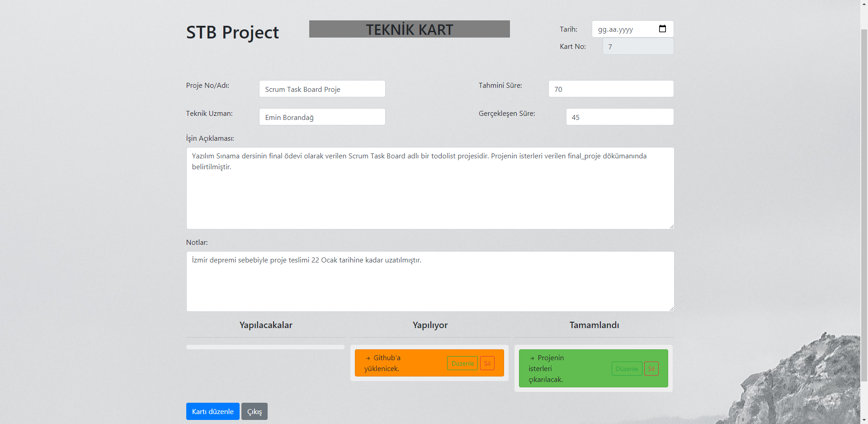
Task: Click the arrow icon on Projenin isterleri card
Action: tap(533, 357)
